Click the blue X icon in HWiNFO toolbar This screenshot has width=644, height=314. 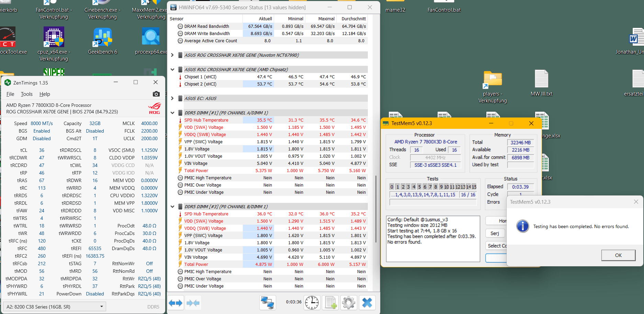pos(367,303)
